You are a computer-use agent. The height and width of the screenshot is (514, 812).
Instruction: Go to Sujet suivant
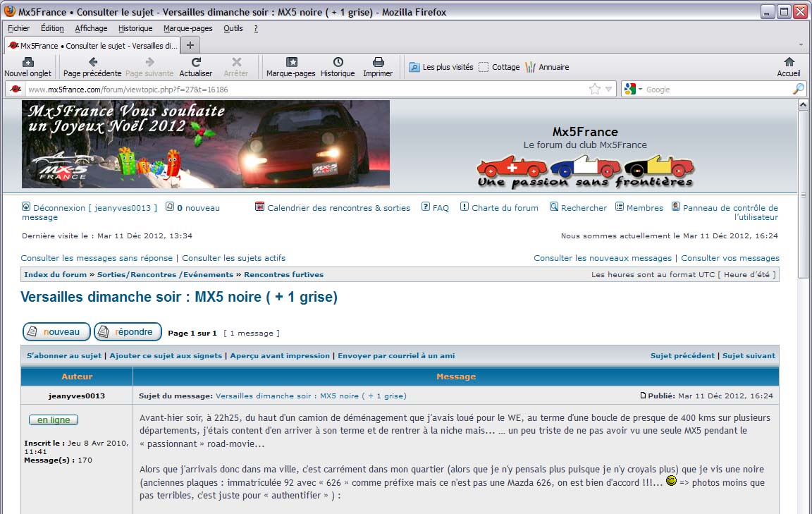(749, 356)
